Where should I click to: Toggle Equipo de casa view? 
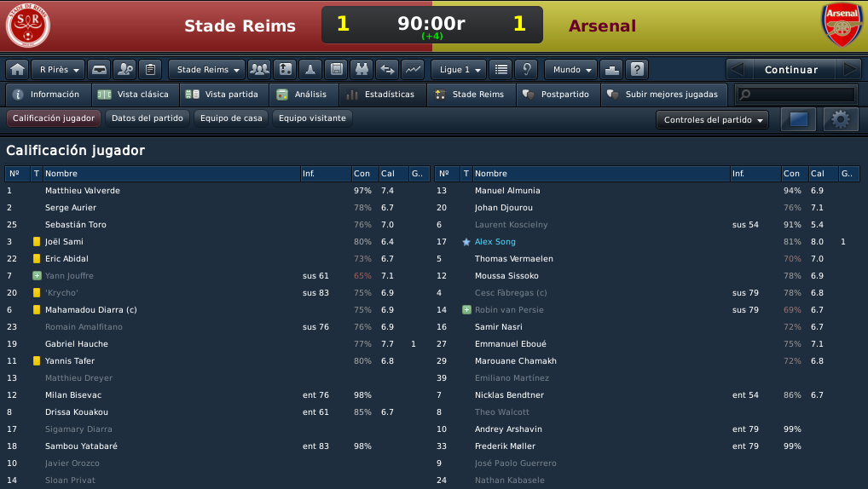(231, 118)
